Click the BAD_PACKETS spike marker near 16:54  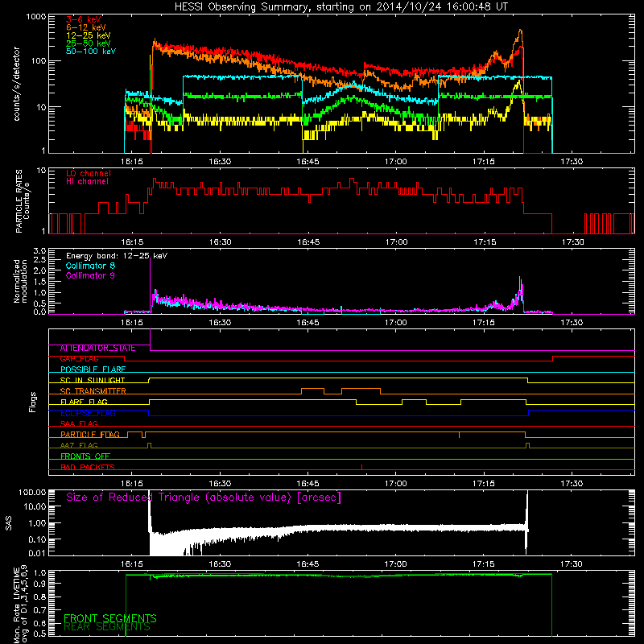(x=361, y=467)
